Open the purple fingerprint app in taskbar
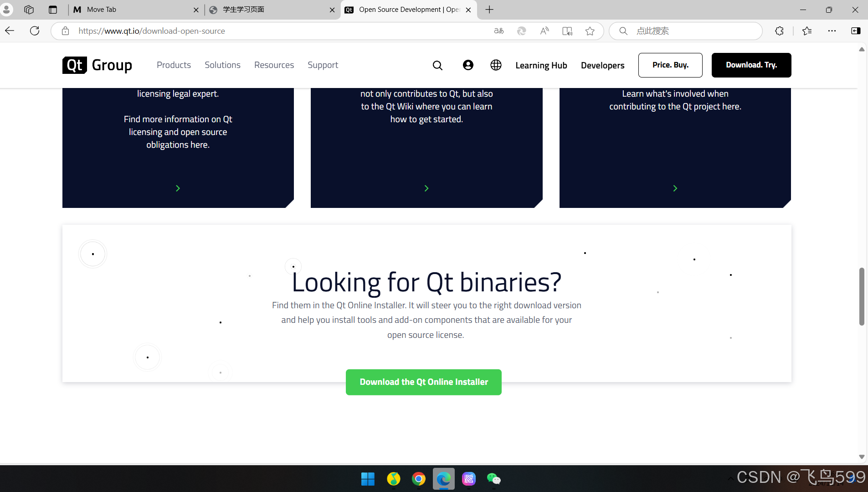The width and height of the screenshot is (868, 492). 468,479
